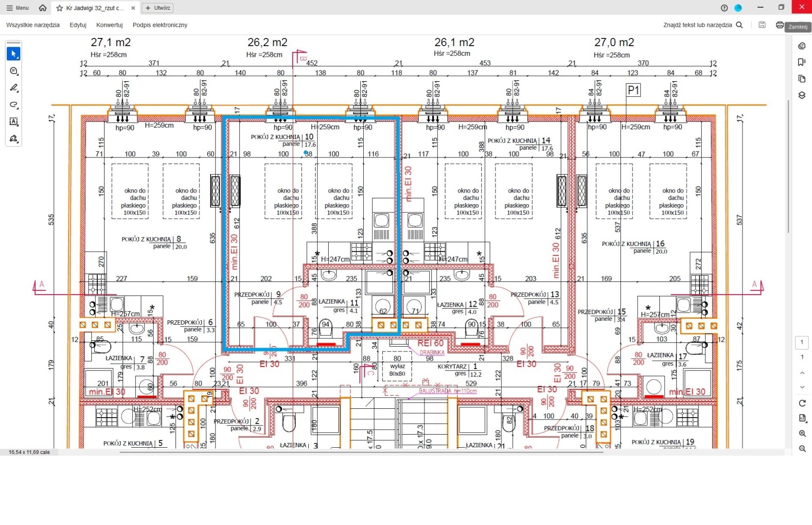Switch to Podpis elektroniczny tab
The height and width of the screenshot is (525, 812).
pyautogui.click(x=159, y=25)
